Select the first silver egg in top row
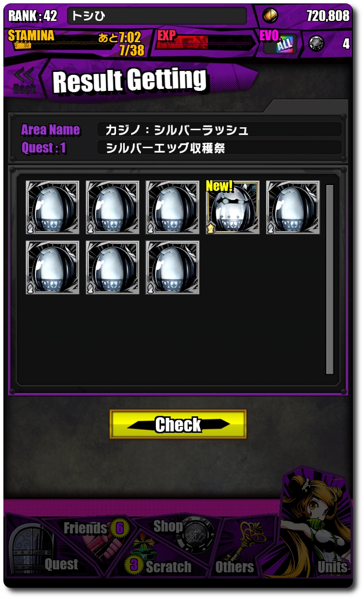The width and height of the screenshot is (364, 599). click(x=52, y=207)
